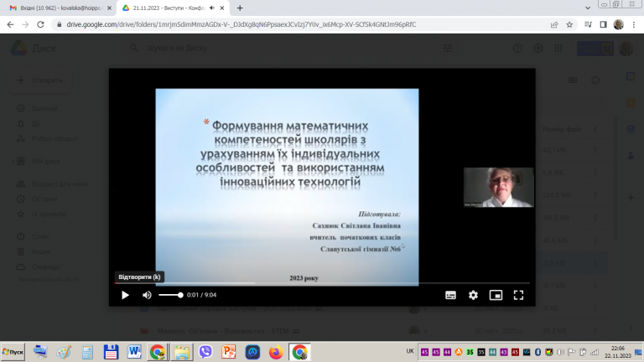Open Chrome three-dot menu
644x362 pixels.
pos(634,24)
